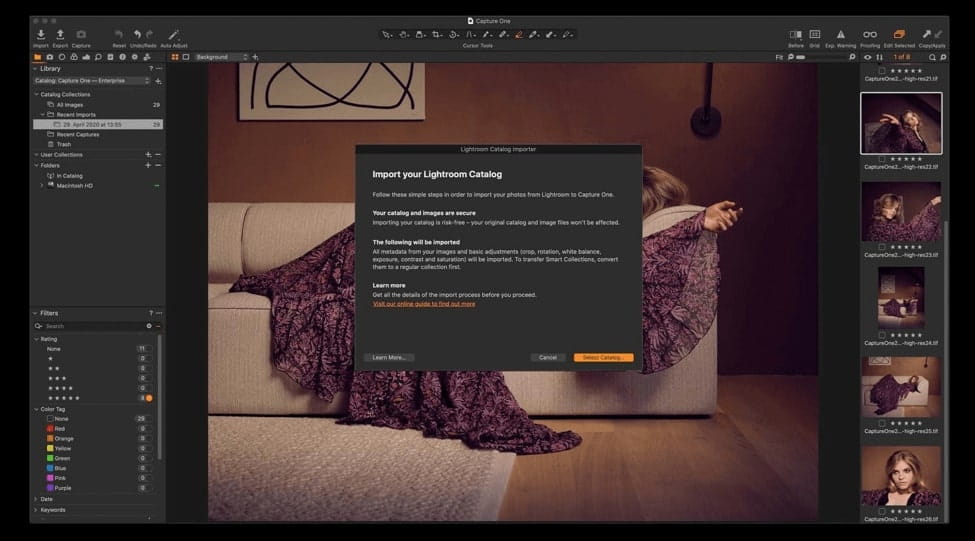Open the browser search magnifier icon
Image resolution: width=975 pixels, height=541 pixels.
pos(932,57)
